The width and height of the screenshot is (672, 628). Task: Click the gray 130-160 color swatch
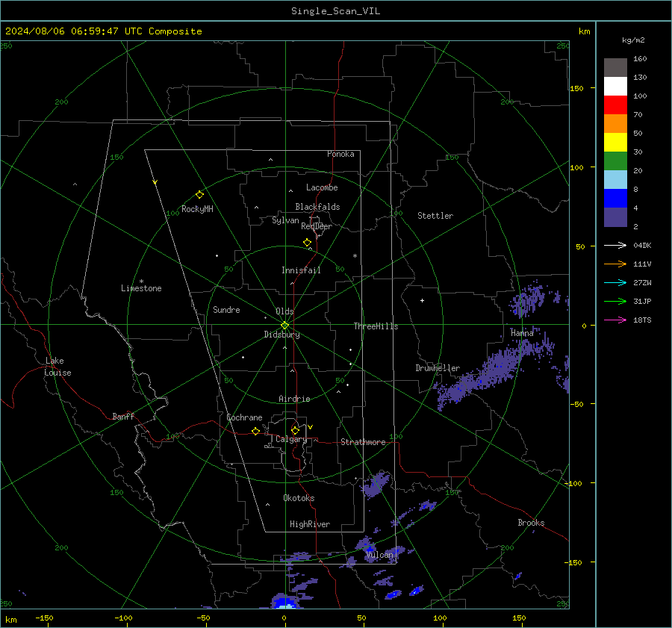pos(615,68)
